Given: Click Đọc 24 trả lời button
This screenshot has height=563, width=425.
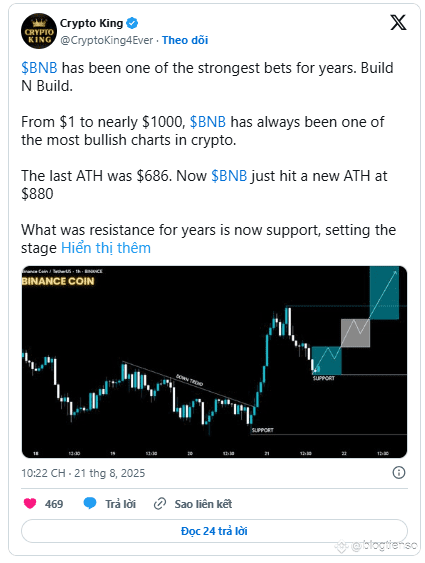Looking at the screenshot, I should coord(214,531).
